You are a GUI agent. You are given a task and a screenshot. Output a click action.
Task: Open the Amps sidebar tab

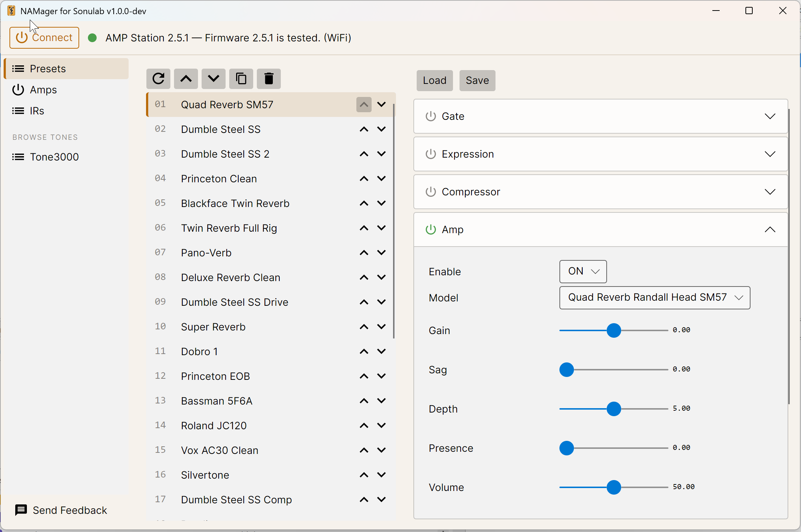66,90
